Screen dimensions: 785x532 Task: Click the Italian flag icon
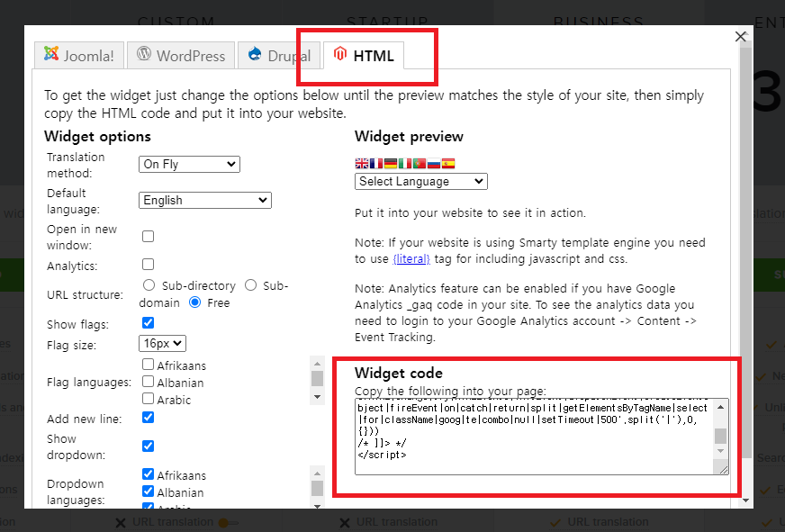405,163
